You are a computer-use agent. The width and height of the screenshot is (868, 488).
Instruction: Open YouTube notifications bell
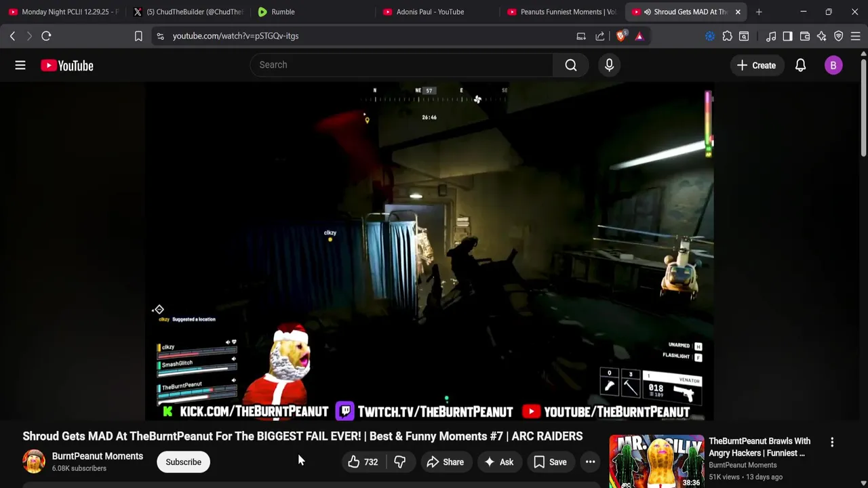tap(800, 65)
